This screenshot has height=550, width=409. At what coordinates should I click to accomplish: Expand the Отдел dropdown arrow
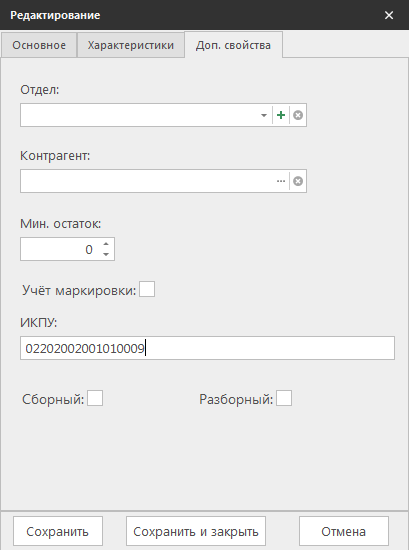point(264,115)
